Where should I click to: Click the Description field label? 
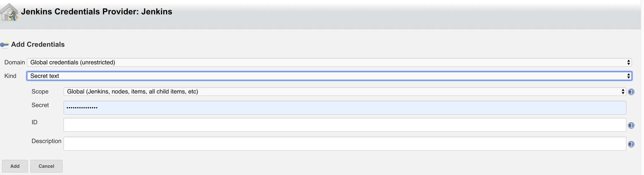click(46, 141)
